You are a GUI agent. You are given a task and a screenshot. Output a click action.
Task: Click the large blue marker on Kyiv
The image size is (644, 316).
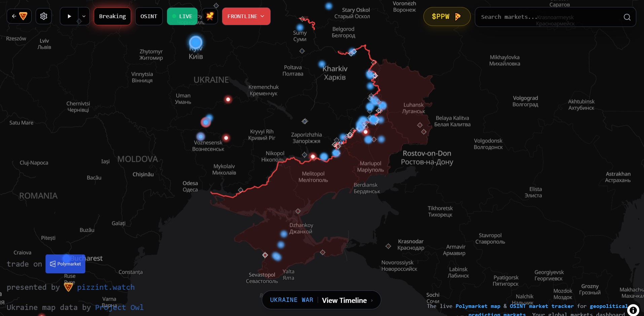[x=196, y=42]
